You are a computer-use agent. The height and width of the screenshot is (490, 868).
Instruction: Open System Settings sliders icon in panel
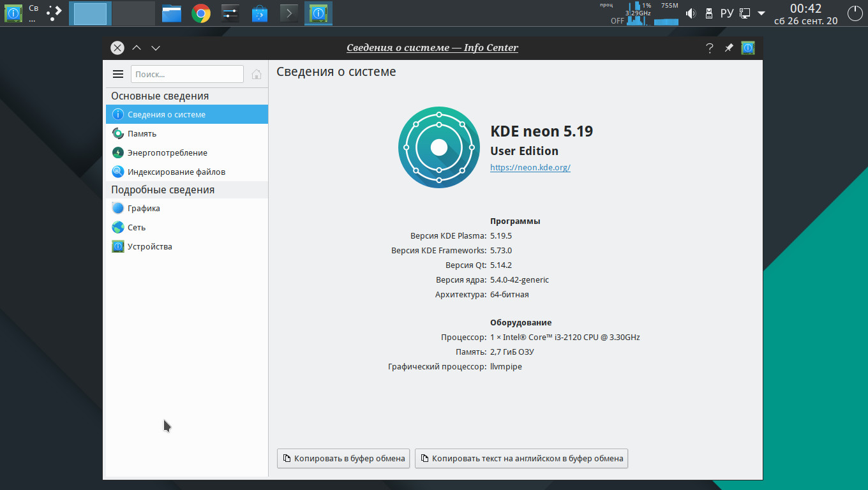(x=230, y=13)
